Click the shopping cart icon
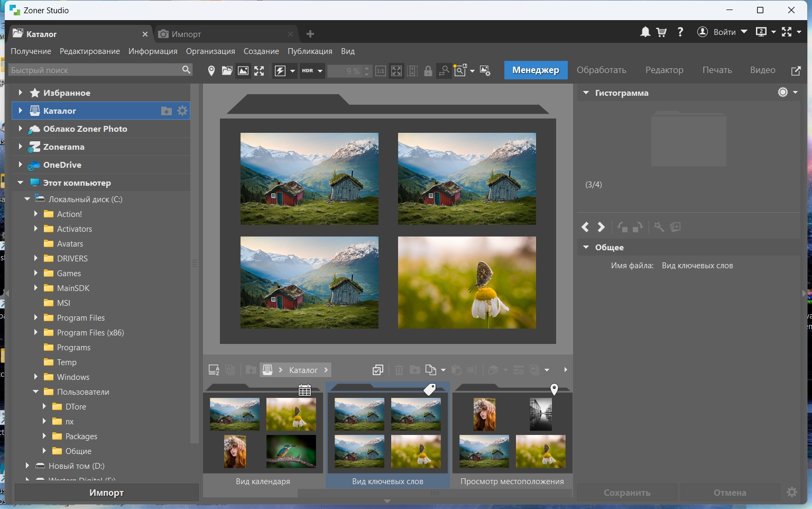This screenshot has width=812, height=509. (661, 32)
